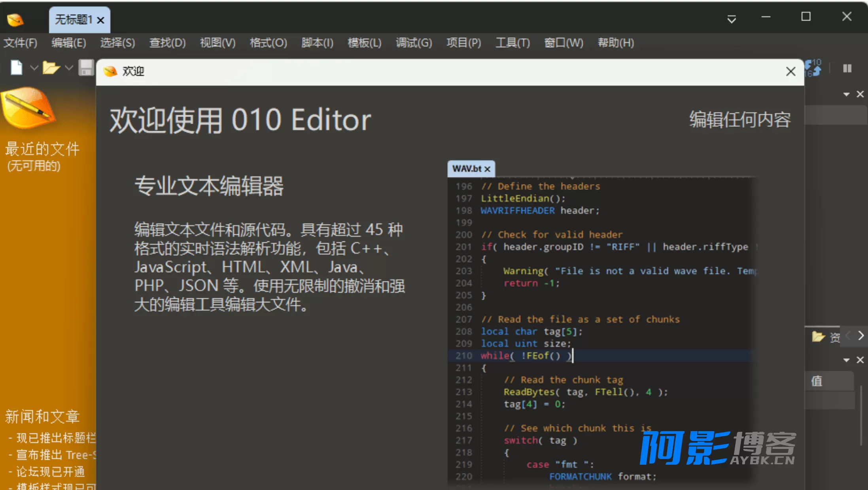Click the right arrow in the panel tab scroller

click(x=860, y=336)
